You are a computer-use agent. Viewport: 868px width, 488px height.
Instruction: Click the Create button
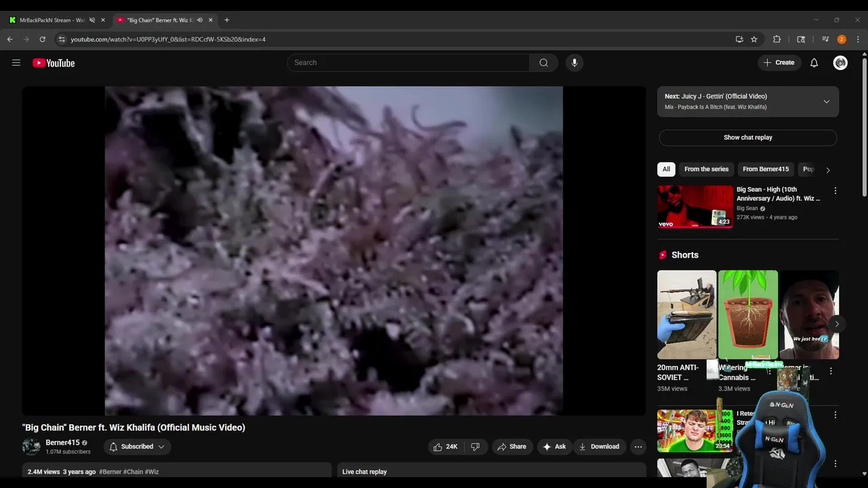tap(778, 63)
